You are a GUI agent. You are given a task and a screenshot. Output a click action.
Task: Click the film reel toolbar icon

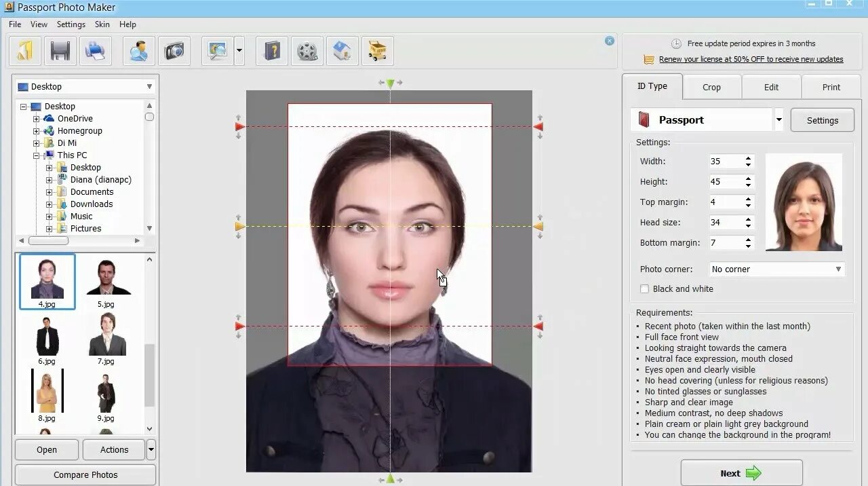pos(307,51)
